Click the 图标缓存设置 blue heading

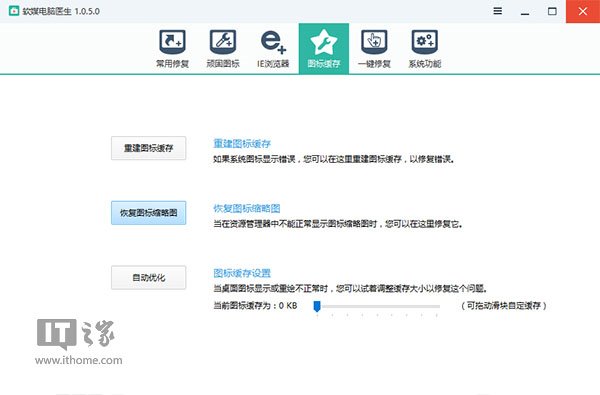[242, 273]
